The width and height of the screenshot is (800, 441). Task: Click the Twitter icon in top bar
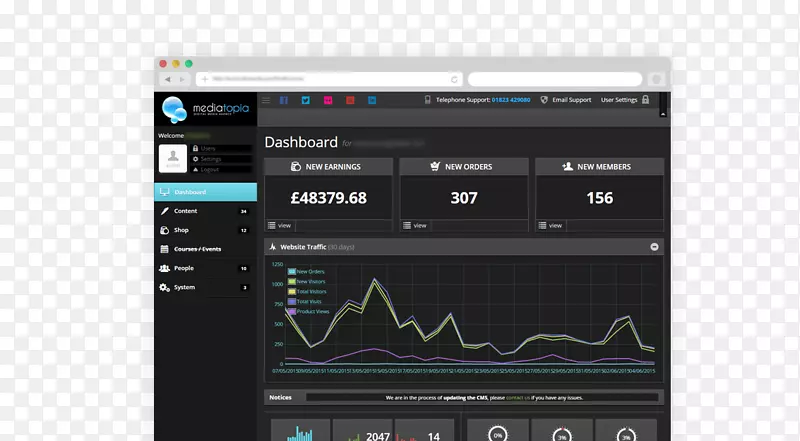[x=305, y=100]
